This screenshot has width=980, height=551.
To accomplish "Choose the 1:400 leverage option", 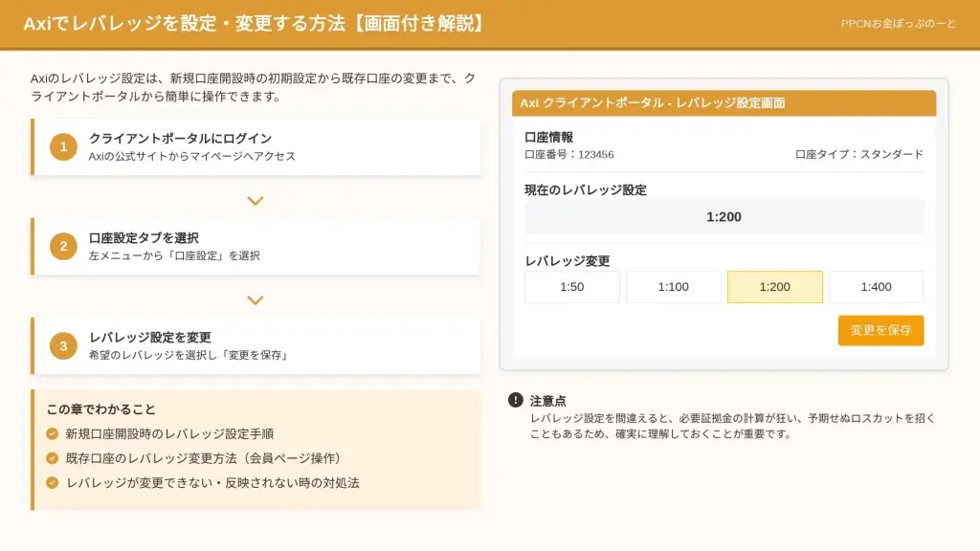I will 876,287.
